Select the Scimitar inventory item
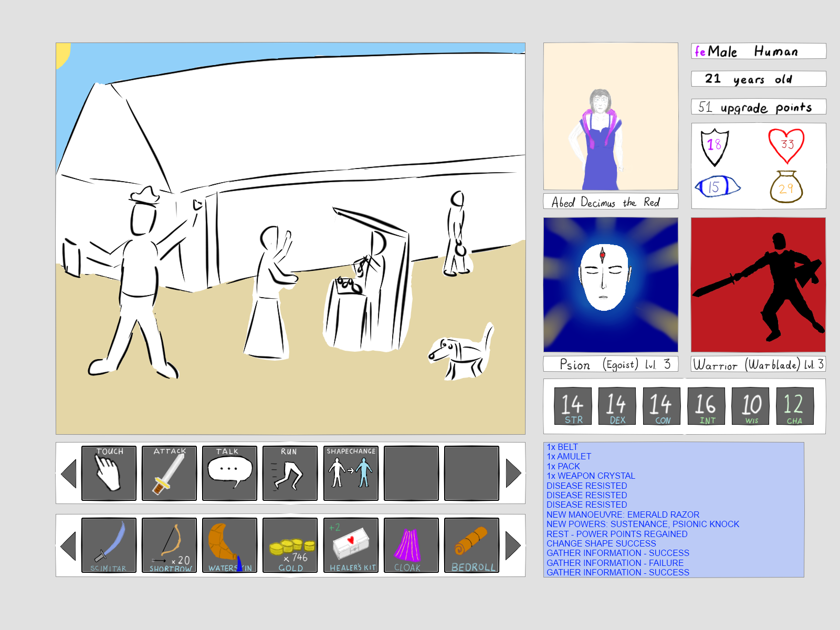The height and width of the screenshot is (630, 840). 109,545
